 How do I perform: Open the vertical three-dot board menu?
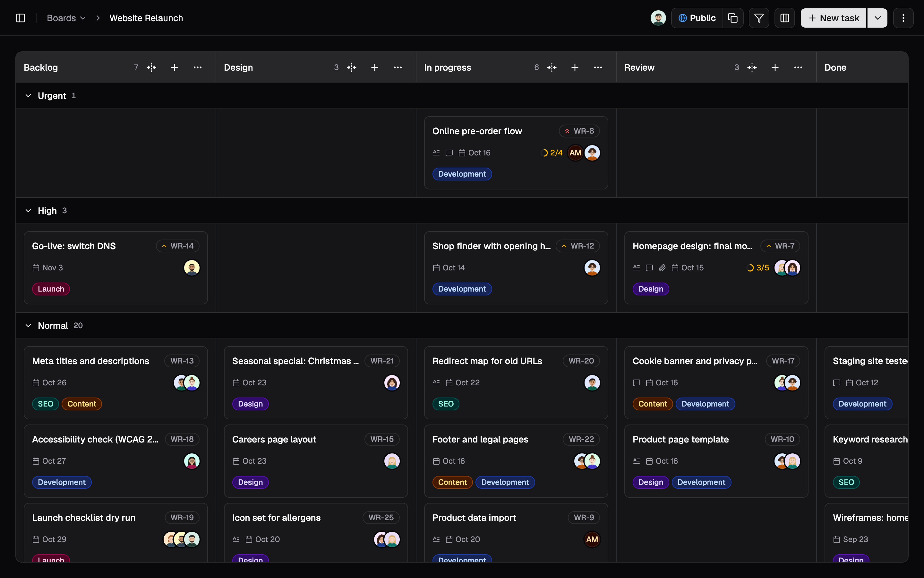click(903, 18)
